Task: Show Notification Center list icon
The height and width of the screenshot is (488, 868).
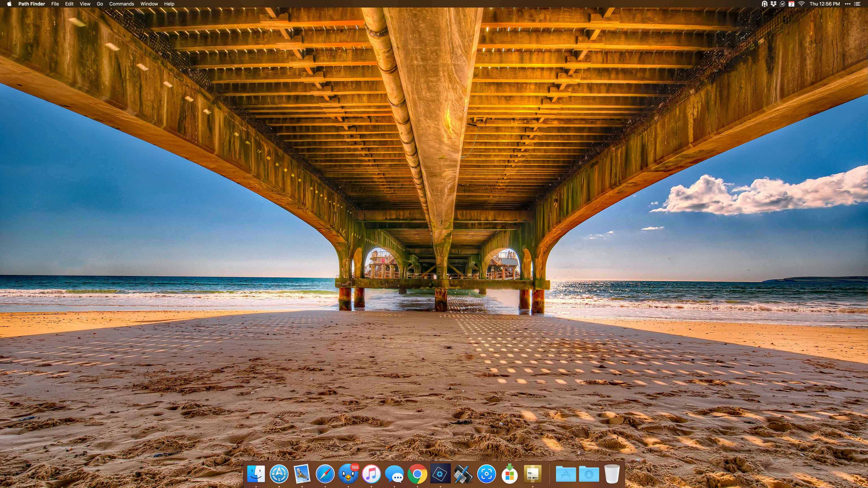Action: (x=858, y=4)
